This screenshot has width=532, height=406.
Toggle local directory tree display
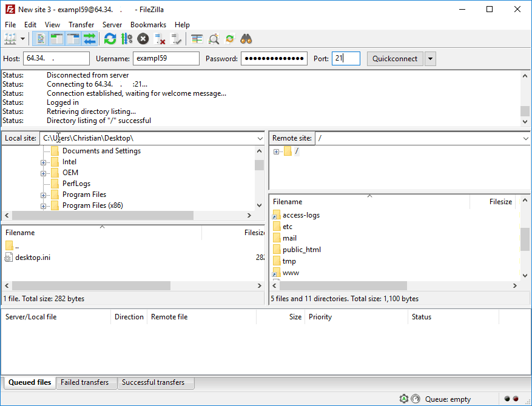(57, 39)
